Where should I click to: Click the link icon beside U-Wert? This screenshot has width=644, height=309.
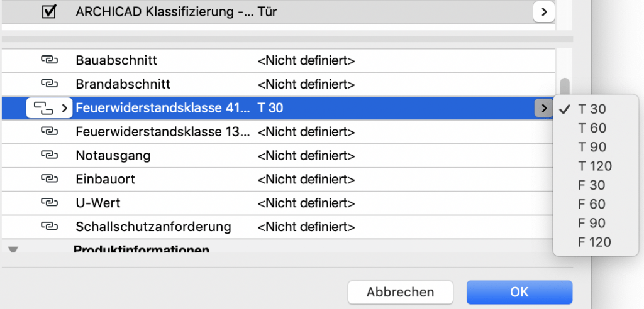(48, 203)
